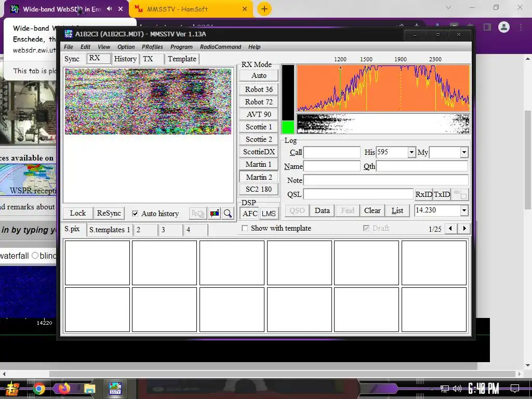Select SC2 180 mode button
The height and width of the screenshot is (399, 532).
[x=259, y=189]
